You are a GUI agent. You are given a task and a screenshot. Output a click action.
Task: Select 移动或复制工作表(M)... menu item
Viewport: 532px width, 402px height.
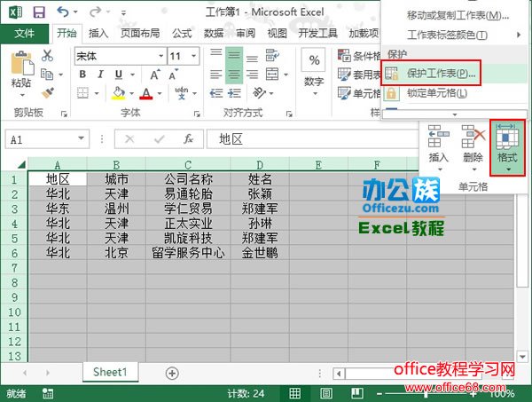(455, 15)
